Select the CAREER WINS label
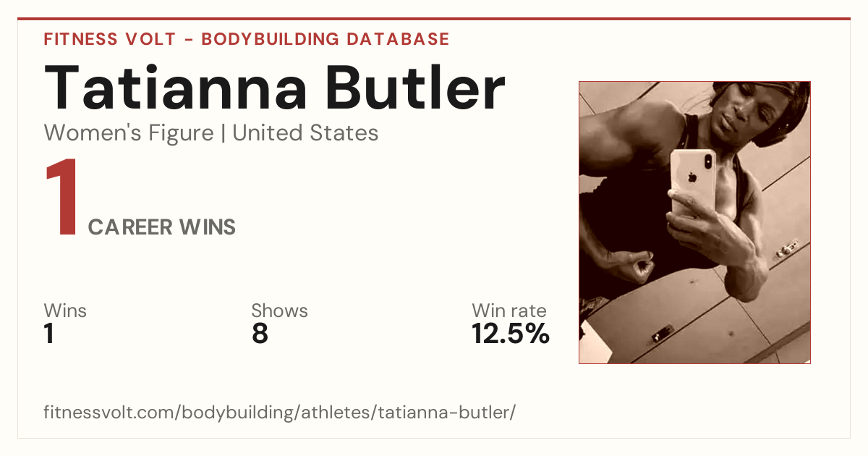 click(162, 227)
